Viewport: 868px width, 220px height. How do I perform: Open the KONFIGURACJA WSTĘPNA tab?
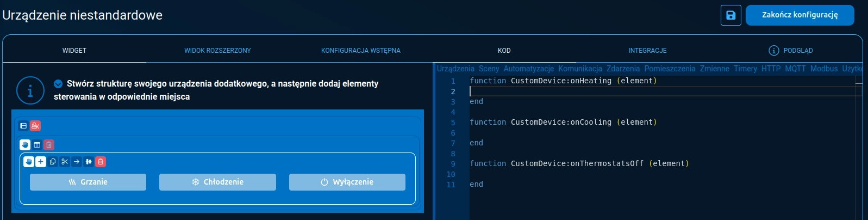tap(360, 51)
